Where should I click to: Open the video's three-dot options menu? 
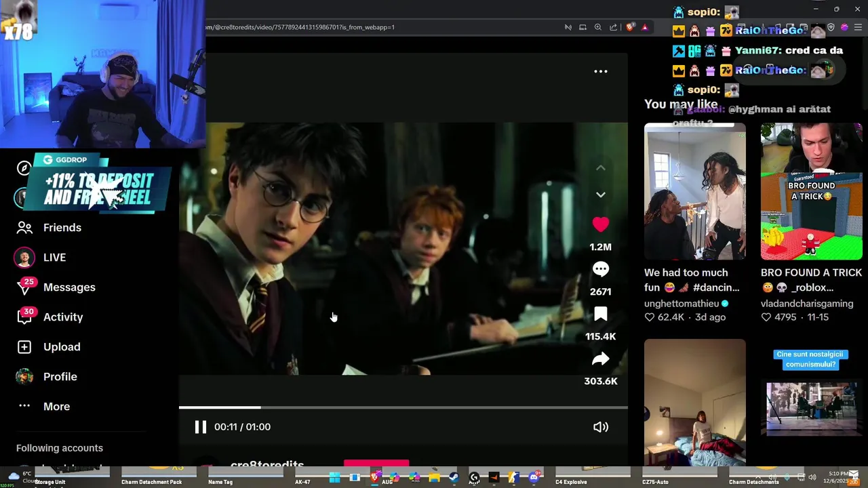pos(601,71)
